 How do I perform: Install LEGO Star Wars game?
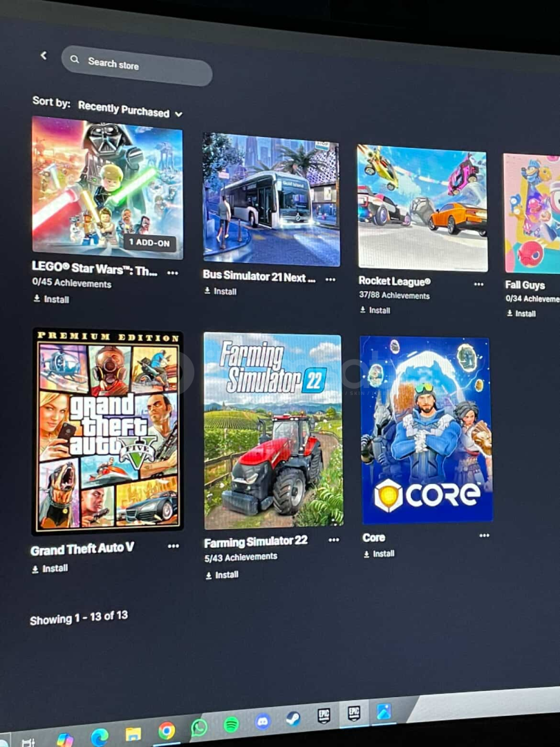(51, 299)
